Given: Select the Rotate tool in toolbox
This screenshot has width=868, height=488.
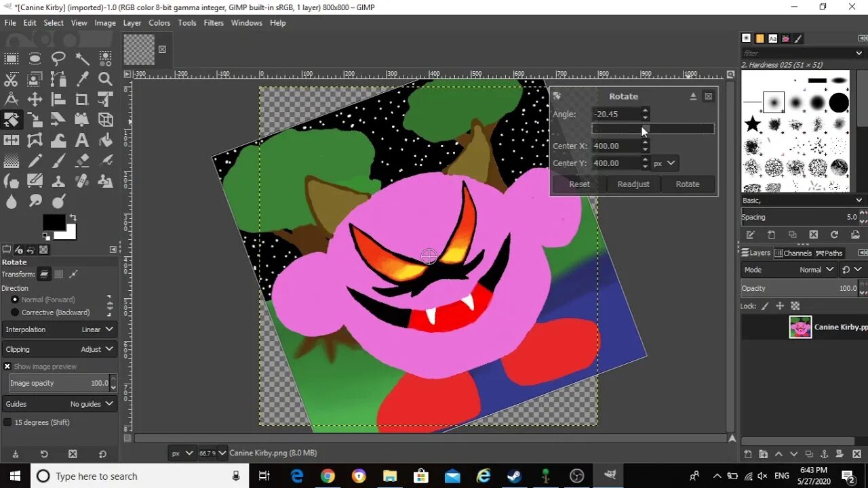Looking at the screenshot, I should pyautogui.click(x=12, y=120).
